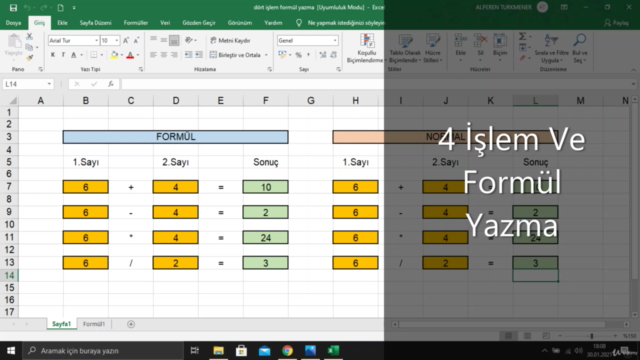Open the Dosya menu

point(13,23)
